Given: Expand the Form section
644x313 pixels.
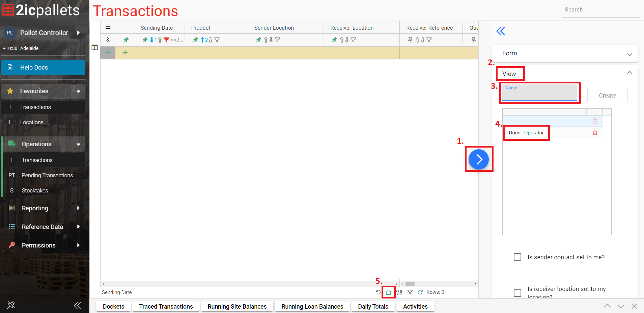Looking at the screenshot, I should (565, 53).
